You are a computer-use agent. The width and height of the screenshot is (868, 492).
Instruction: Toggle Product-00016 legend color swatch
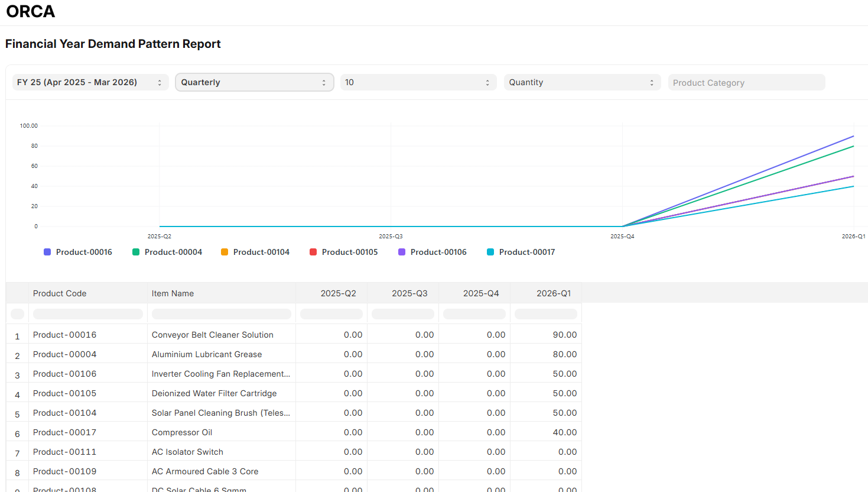pyautogui.click(x=47, y=252)
